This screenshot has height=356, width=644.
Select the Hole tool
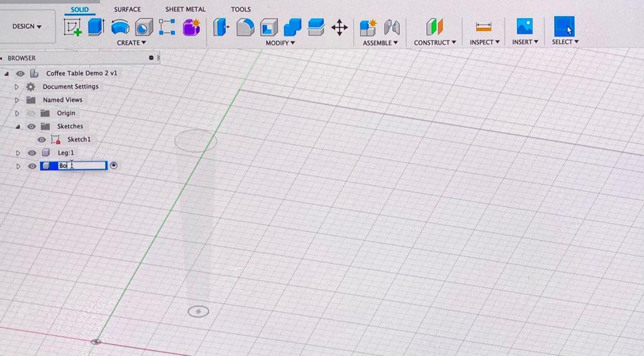(144, 28)
